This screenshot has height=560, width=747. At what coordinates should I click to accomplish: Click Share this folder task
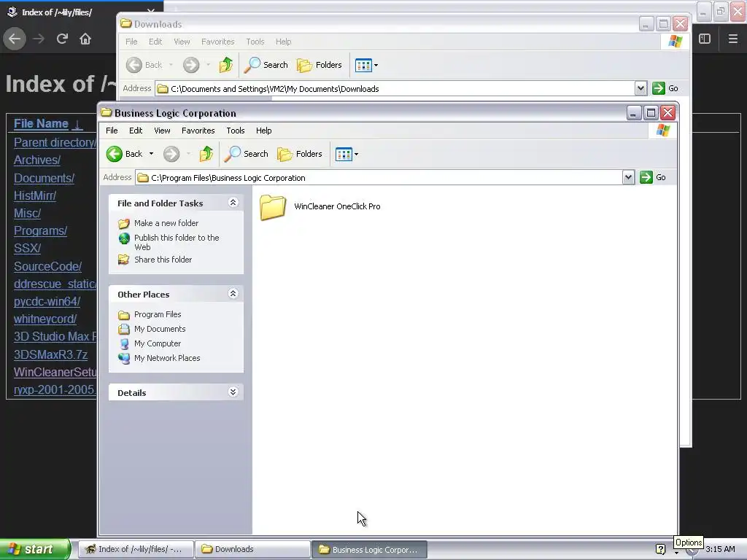(x=163, y=260)
